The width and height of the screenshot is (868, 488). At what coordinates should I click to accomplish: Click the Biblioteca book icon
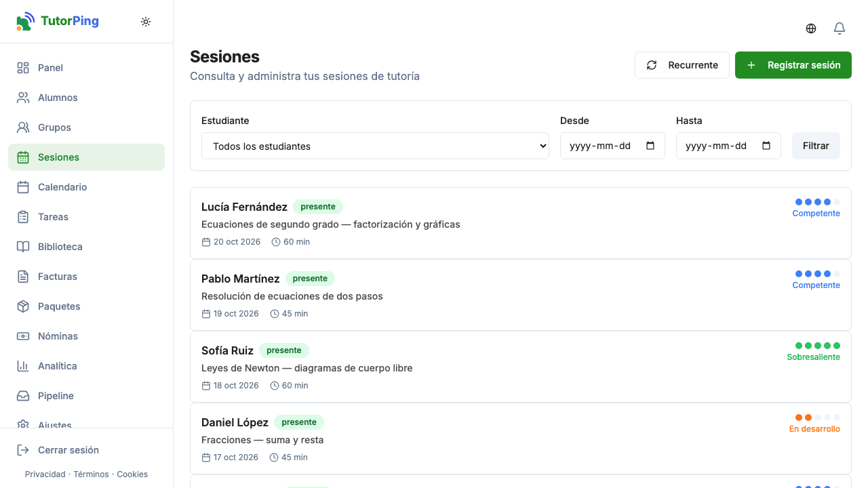(x=23, y=247)
